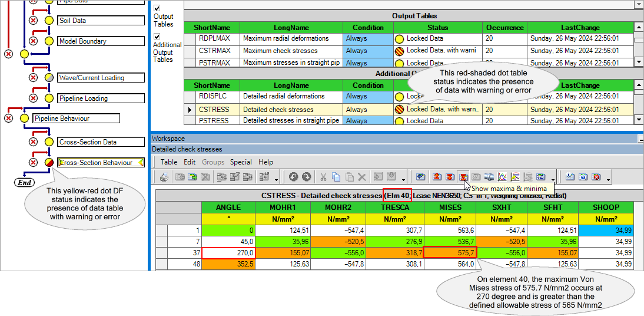Image resolution: width=644 pixels, height=316 pixels.
Task: Uncheck the Output Tables checkbox
Action: point(157,9)
